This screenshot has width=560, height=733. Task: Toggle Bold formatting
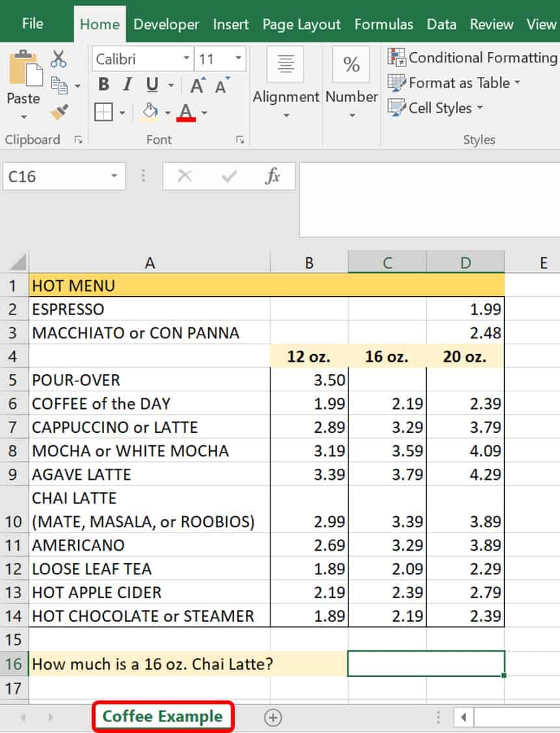[x=103, y=84]
